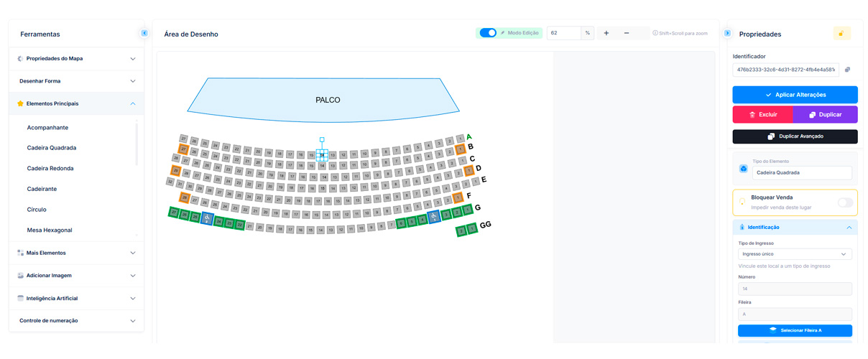Screen dimensions: 868x359
Task: Click the zoom in plus icon
Action: [606, 33]
